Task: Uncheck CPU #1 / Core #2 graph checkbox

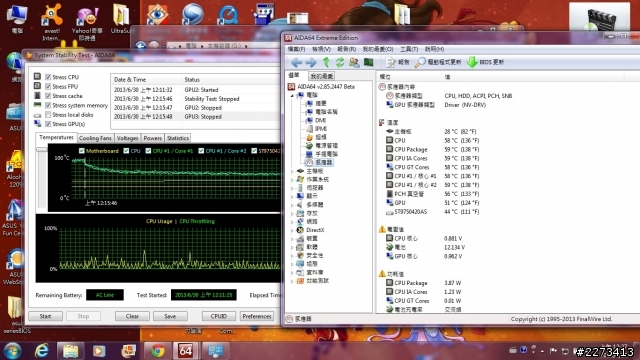Action: tap(201, 151)
